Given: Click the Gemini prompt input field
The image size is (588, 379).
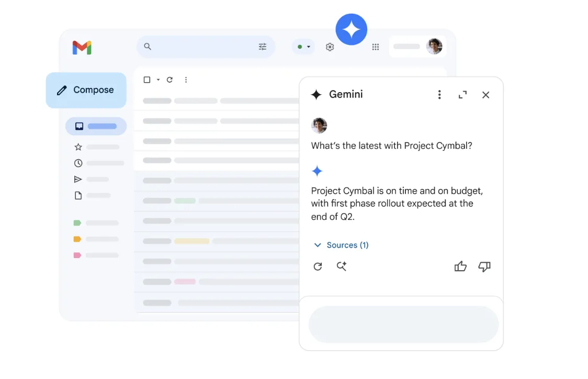Looking at the screenshot, I should (403, 325).
